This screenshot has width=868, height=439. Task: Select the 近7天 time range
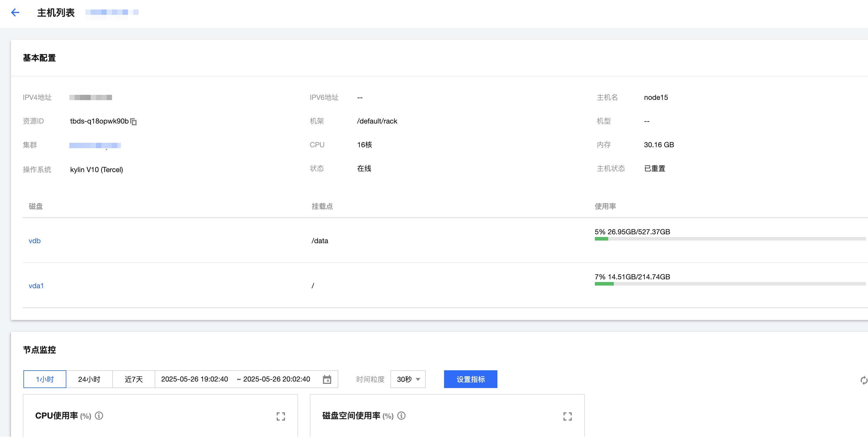click(x=134, y=379)
